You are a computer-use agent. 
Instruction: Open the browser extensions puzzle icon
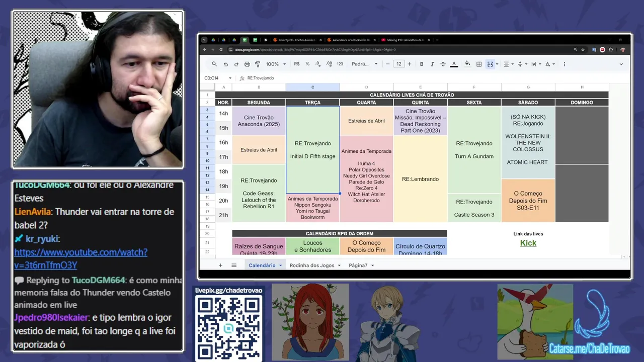(611, 50)
